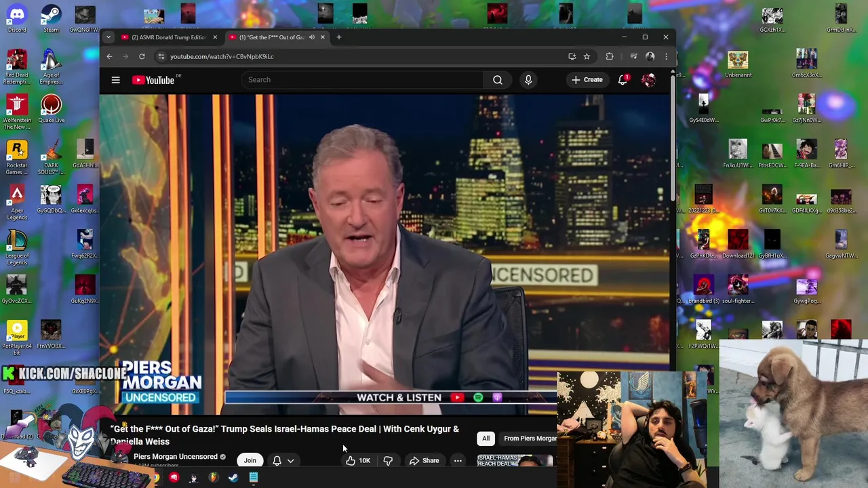This screenshot has height=488, width=868.
Task: Open the FL Studio taskbar icon
Action: (214, 478)
